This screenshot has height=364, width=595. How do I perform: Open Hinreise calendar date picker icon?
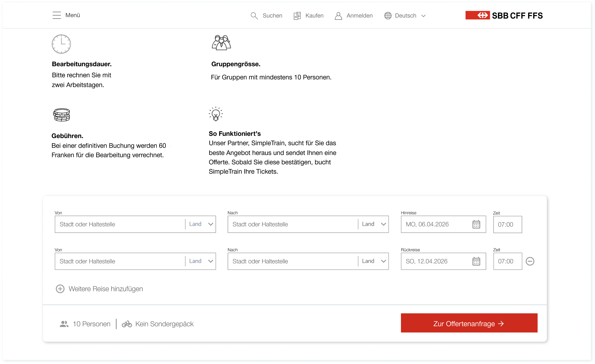tap(476, 224)
